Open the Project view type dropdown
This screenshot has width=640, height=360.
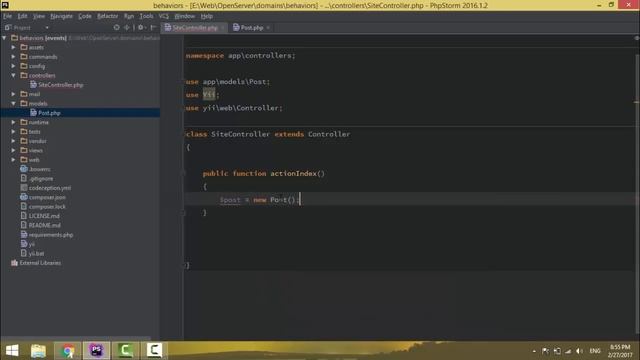click(47, 28)
